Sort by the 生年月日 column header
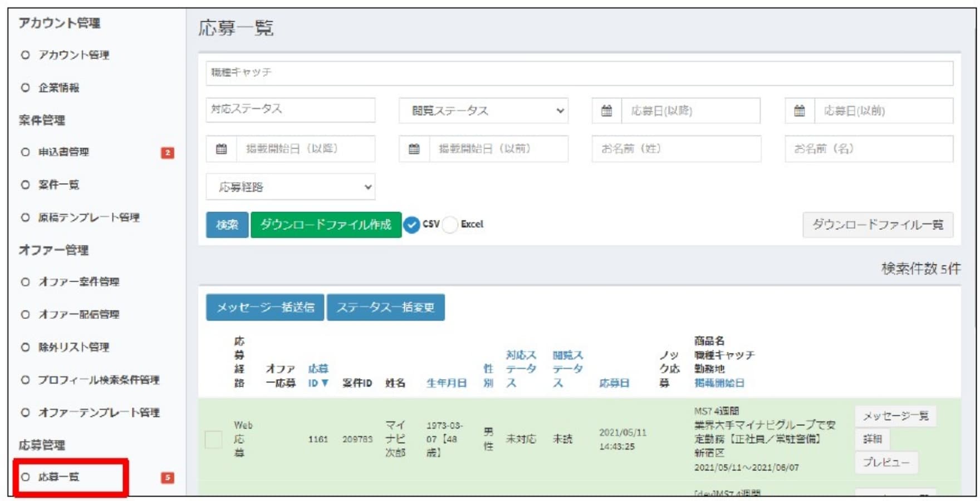The image size is (980, 501). click(x=446, y=383)
